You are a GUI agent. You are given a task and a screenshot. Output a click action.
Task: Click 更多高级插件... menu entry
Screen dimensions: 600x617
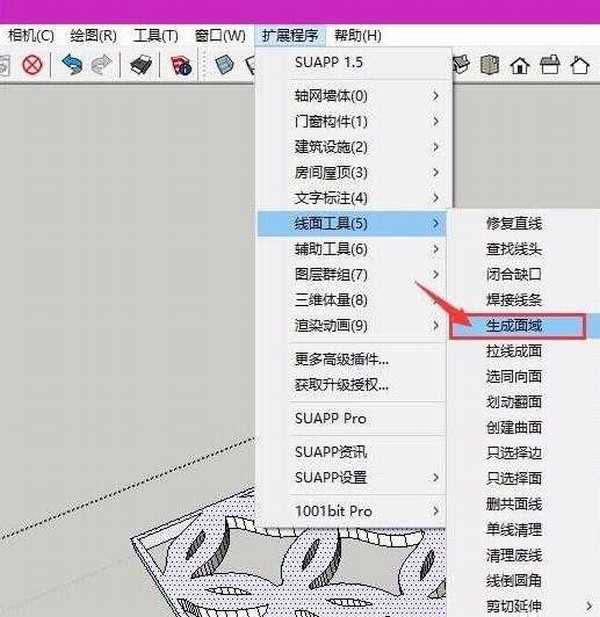(342, 358)
